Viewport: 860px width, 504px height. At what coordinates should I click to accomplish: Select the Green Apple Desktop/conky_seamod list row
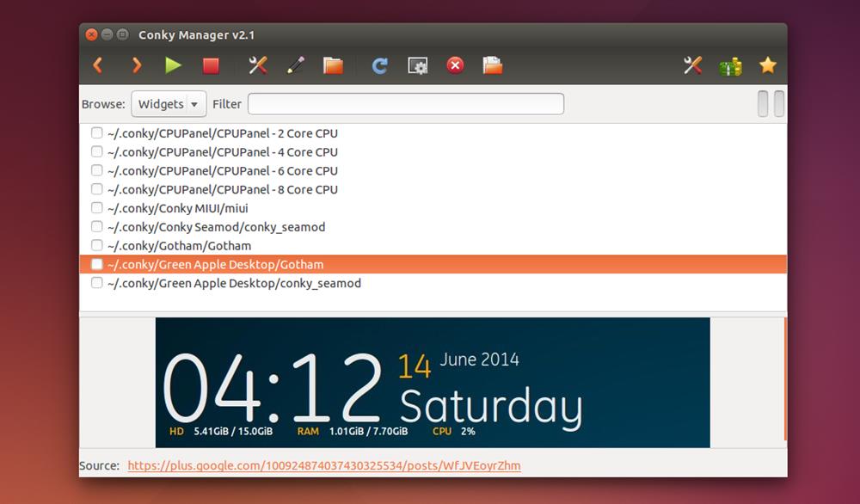tap(234, 283)
